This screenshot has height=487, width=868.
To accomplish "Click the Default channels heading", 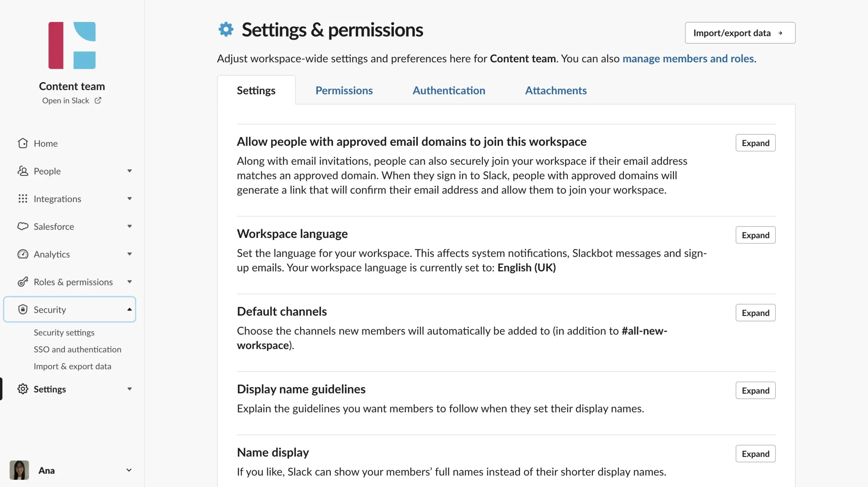I will tap(282, 311).
